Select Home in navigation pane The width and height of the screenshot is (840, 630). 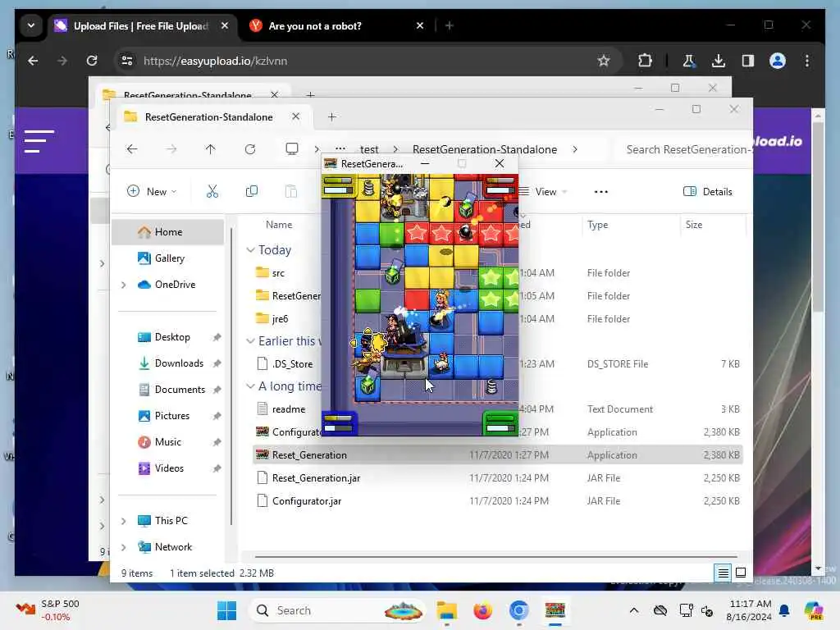tap(168, 232)
